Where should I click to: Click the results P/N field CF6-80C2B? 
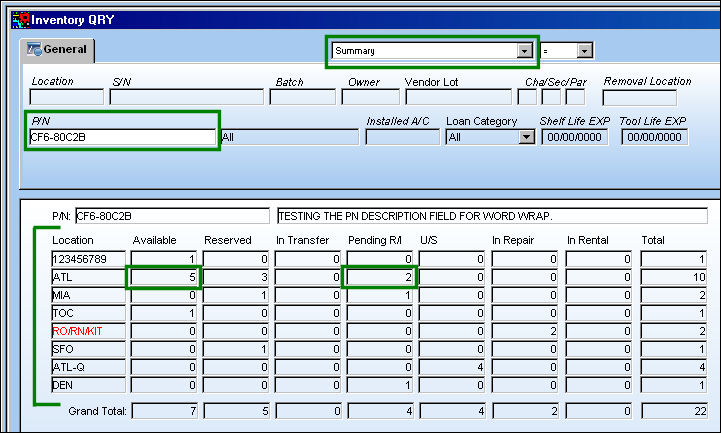[172, 216]
